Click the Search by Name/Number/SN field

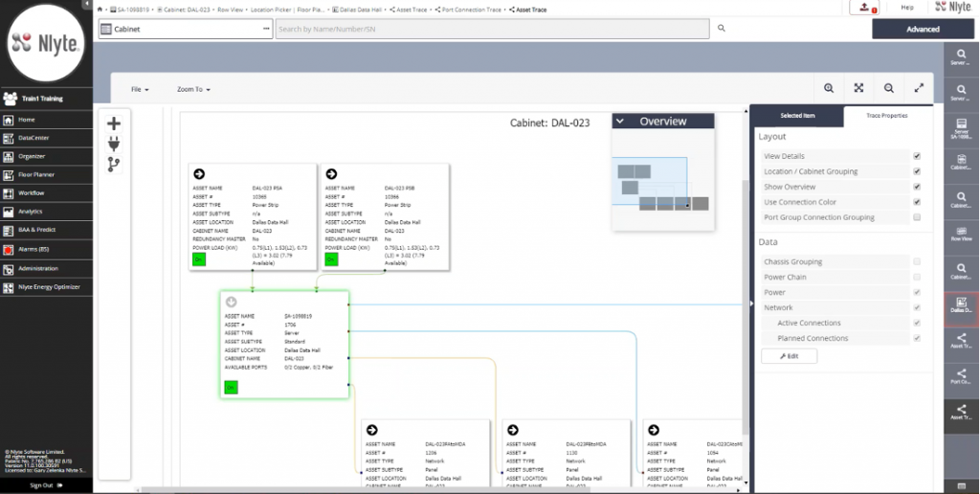[x=493, y=29]
